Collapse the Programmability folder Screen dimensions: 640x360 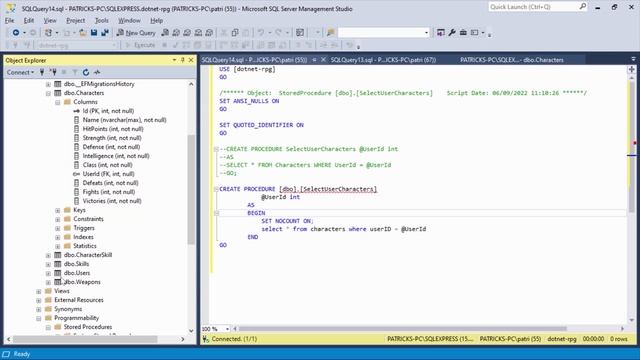coord(39,318)
